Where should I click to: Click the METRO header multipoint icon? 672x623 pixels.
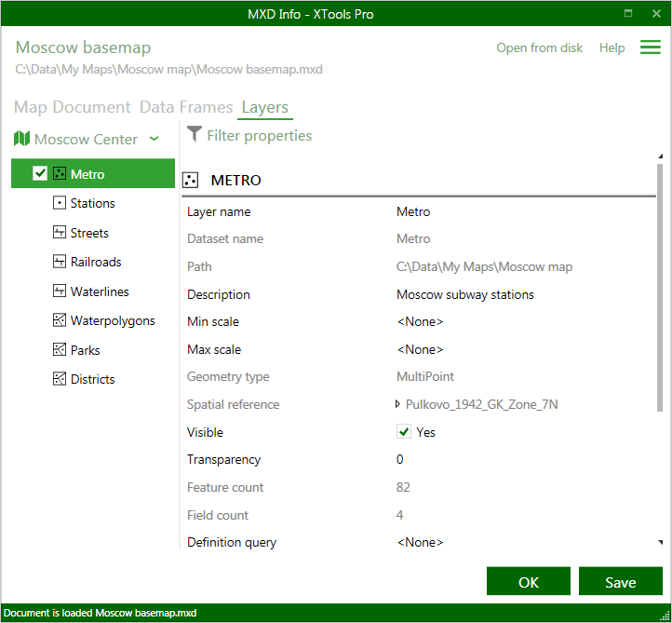pyautogui.click(x=190, y=180)
